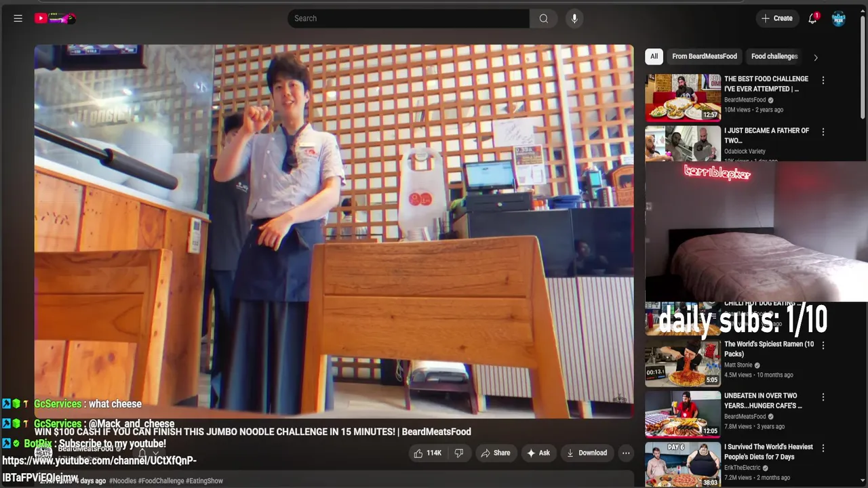The image size is (868, 488).
Task: Click the search magnifier button
Action: pos(543,18)
